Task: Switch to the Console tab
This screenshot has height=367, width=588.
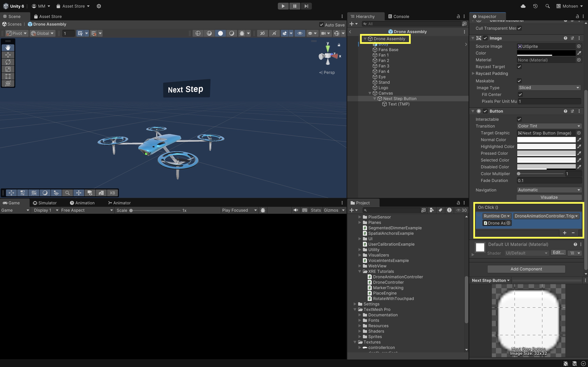Action: [398, 16]
